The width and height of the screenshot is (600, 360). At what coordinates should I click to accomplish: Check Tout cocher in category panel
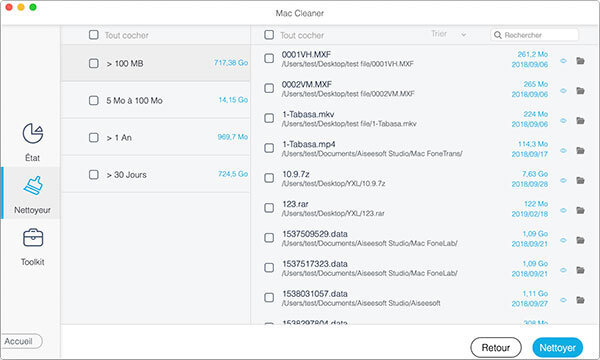pyautogui.click(x=94, y=35)
